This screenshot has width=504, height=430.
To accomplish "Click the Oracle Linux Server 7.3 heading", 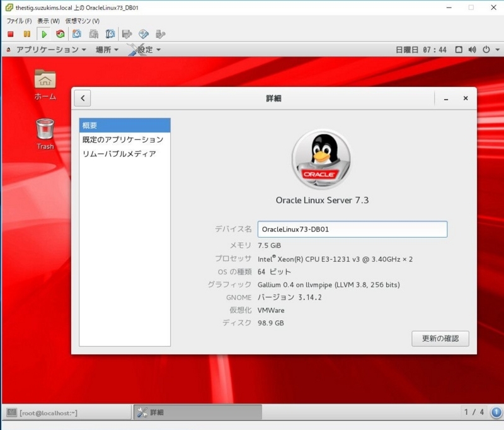I will [x=322, y=200].
